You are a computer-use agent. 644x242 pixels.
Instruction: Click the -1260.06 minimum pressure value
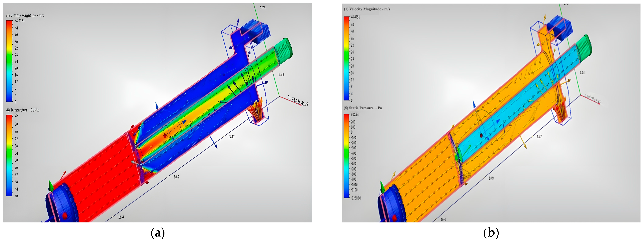point(356,198)
